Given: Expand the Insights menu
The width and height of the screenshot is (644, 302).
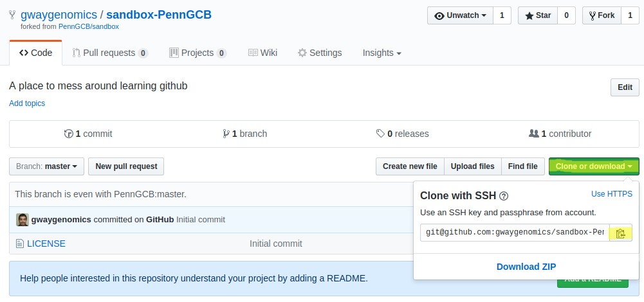Looking at the screenshot, I should (382, 53).
